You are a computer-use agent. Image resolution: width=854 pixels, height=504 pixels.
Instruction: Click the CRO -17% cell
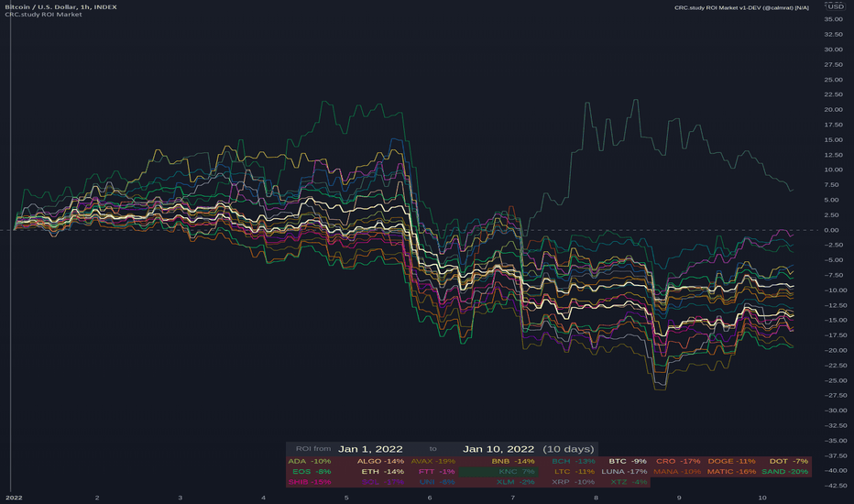(678, 462)
